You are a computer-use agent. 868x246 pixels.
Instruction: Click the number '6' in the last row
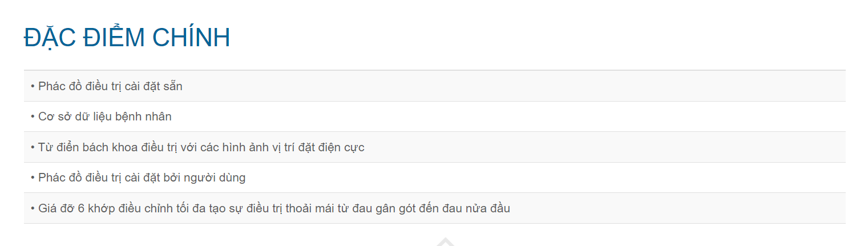(x=81, y=208)
